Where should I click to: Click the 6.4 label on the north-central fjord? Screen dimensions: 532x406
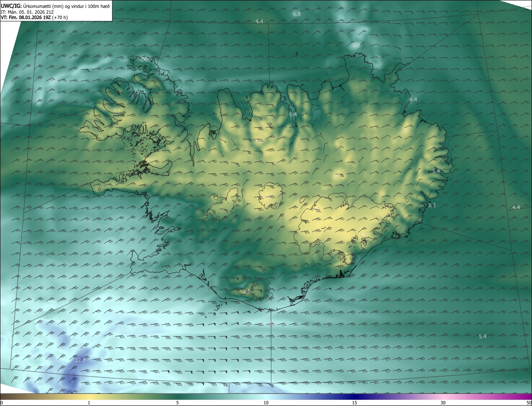click(293, 114)
